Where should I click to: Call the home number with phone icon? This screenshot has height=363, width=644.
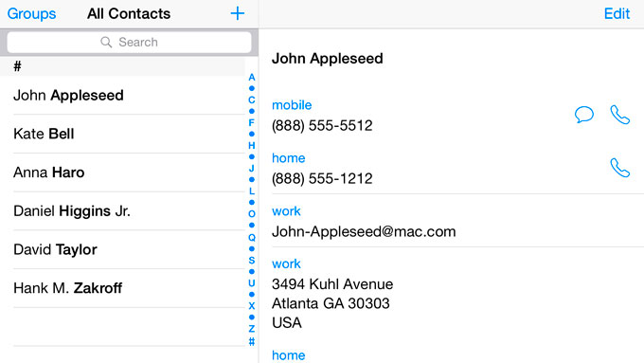619,168
